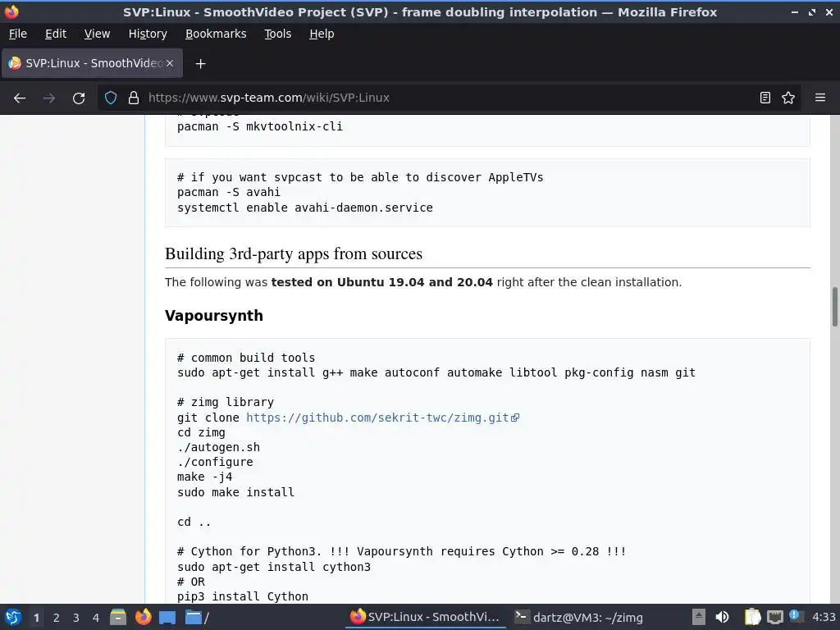Switch to workspace 2

[x=57, y=618]
